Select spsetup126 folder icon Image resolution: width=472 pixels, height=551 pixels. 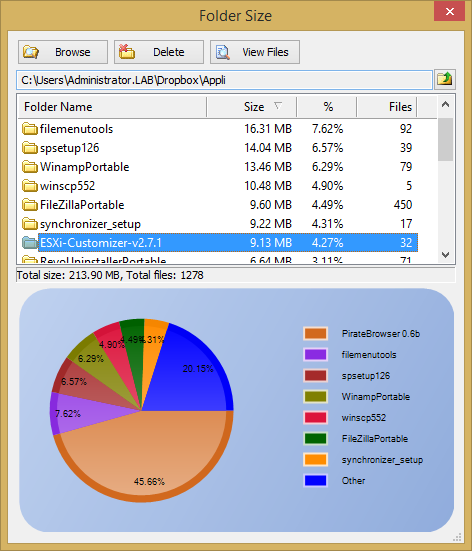click(x=30, y=148)
